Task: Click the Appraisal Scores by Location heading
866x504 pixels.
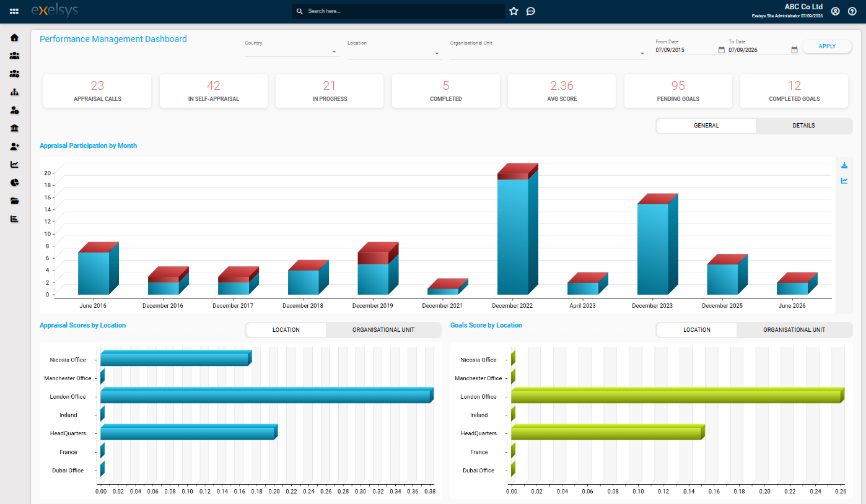Action: point(82,325)
